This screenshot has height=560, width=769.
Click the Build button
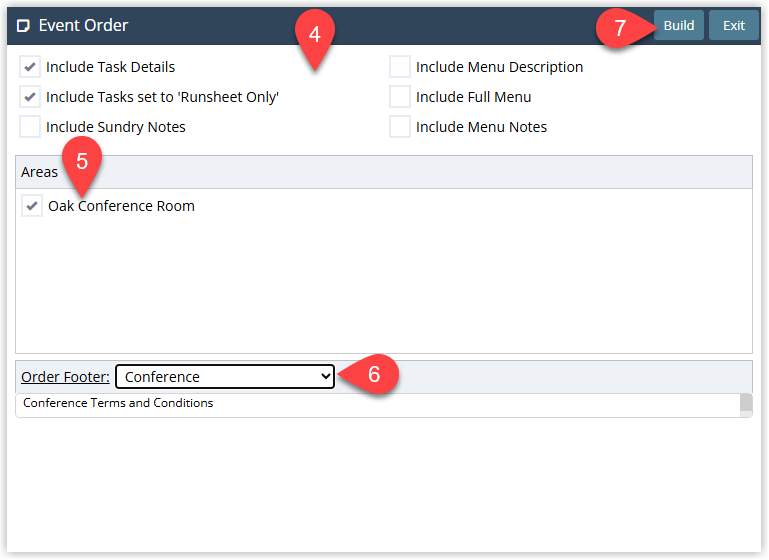click(x=678, y=25)
